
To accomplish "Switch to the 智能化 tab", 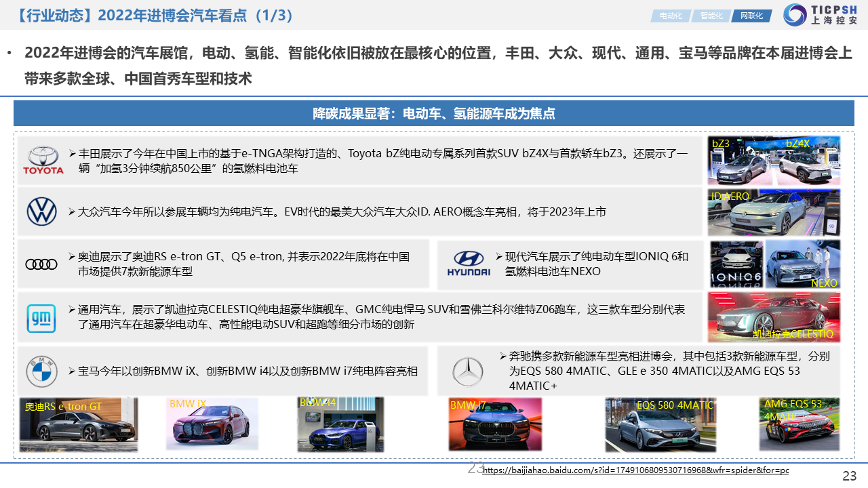I will (711, 16).
